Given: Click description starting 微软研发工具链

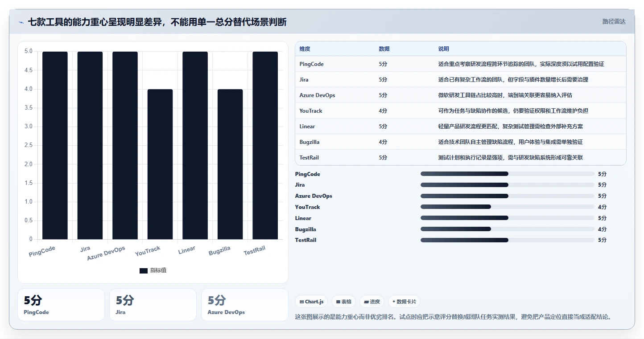Looking at the screenshot, I should coord(505,95).
